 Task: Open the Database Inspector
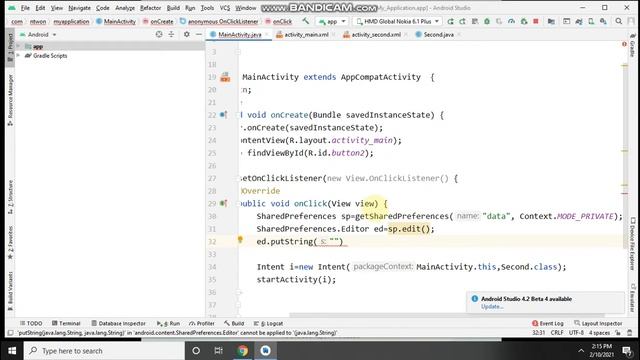(x=118, y=323)
